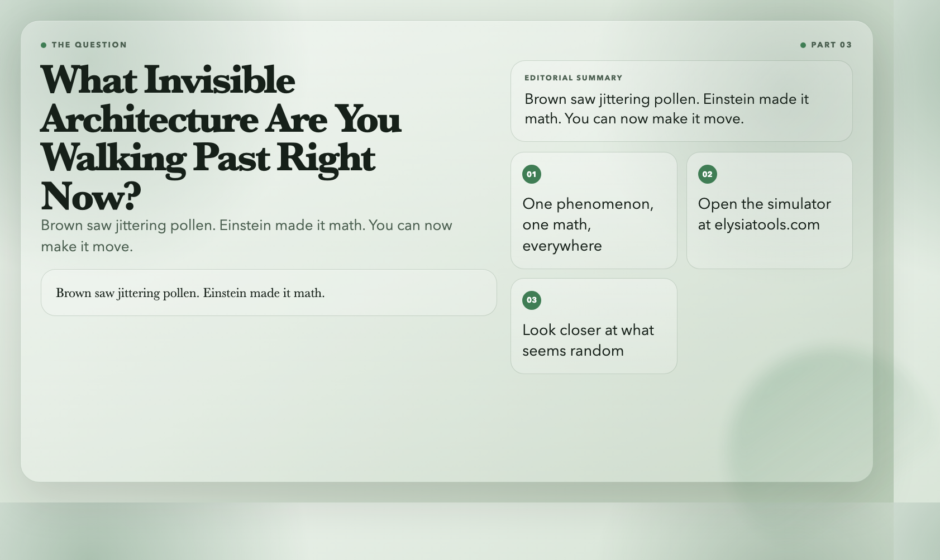940x560 pixels.
Task: Click 'One phenomenon, one math, everywhere' text
Action: pos(588,224)
